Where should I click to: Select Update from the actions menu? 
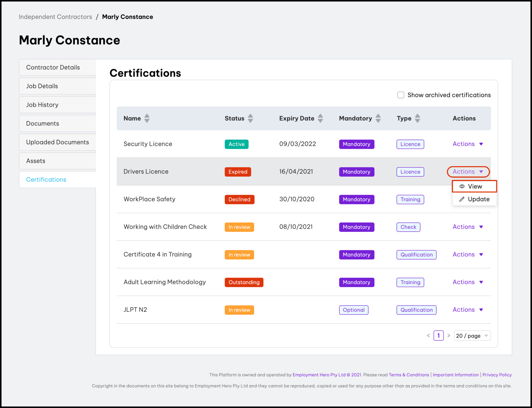tap(478, 199)
